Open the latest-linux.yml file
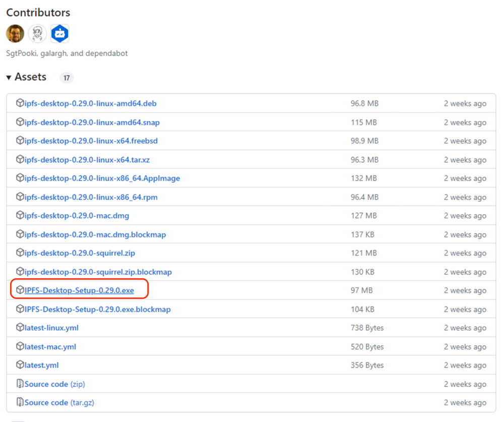 (x=51, y=328)
